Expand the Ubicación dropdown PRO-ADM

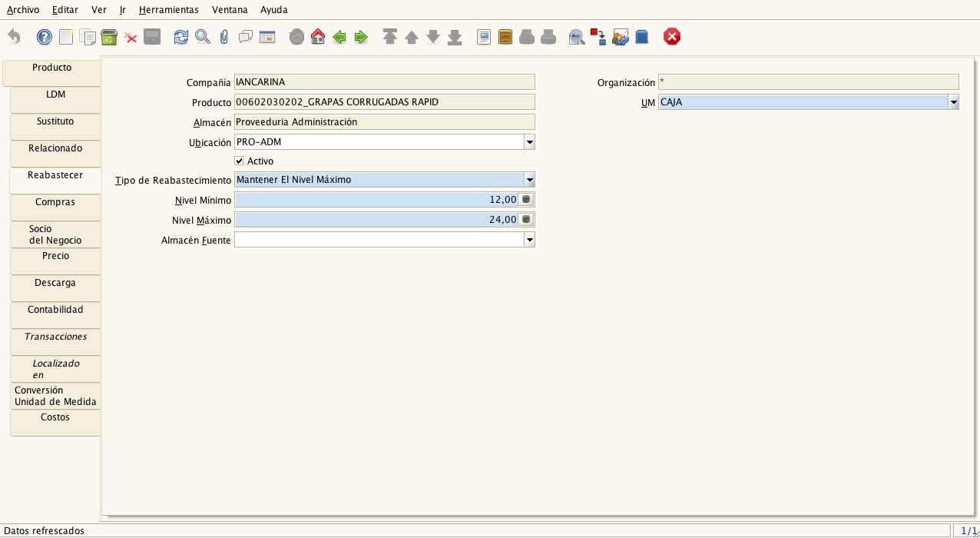pyautogui.click(x=529, y=142)
